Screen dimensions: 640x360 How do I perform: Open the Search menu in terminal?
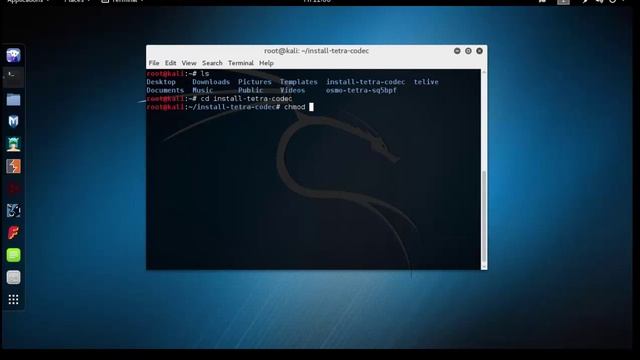[x=212, y=63]
